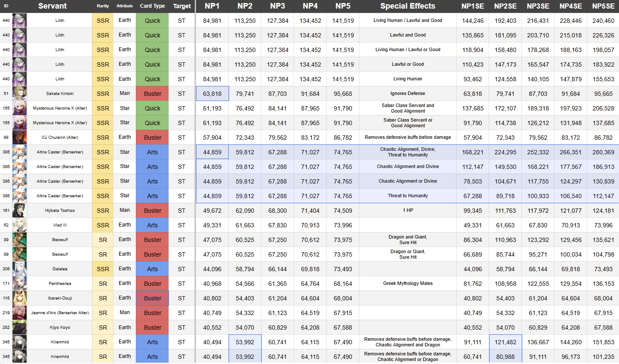Click Galatea NP1 value 44,096
The width and height of the screenshot is (619, 364).
tap(212, 269)
